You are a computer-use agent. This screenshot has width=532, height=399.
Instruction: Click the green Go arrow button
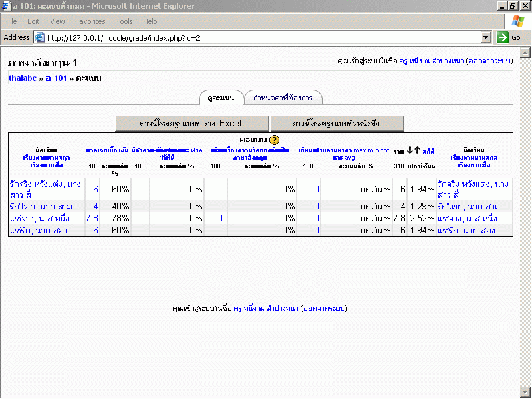point(503,37)
